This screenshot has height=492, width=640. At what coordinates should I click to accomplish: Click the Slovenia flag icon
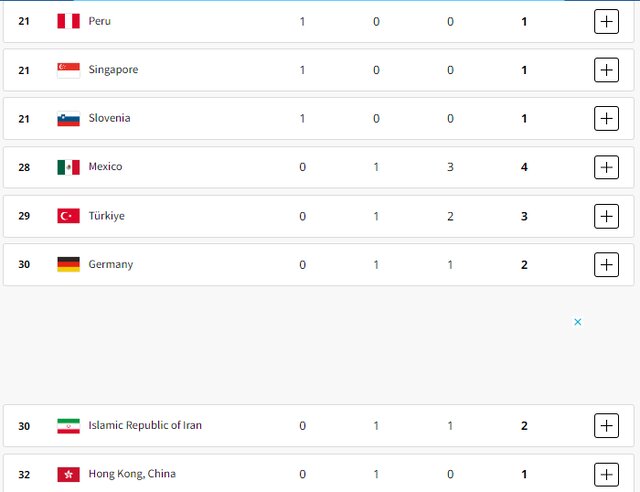click(x=68, y=118)
